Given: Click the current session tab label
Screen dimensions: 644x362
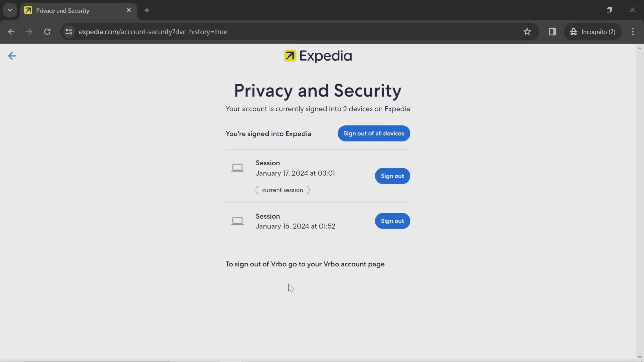Looking at the screenshot, I should click(282, 189).
